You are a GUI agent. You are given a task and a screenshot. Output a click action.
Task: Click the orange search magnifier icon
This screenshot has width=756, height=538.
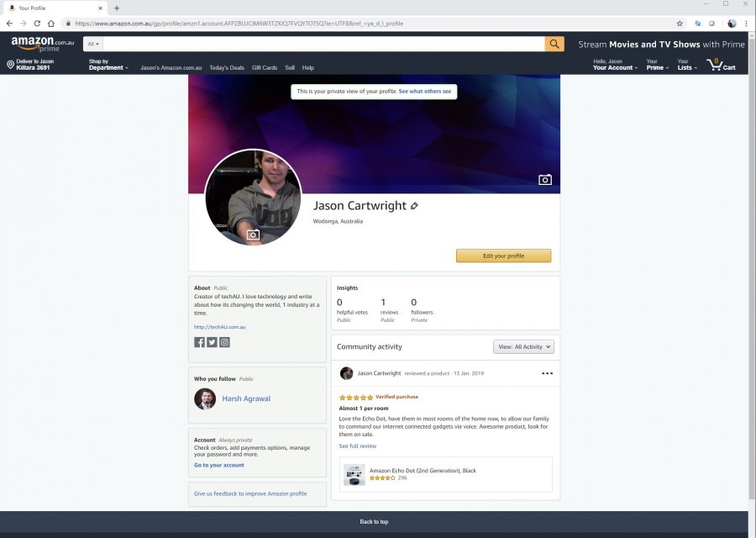click(x=554, y=43)
